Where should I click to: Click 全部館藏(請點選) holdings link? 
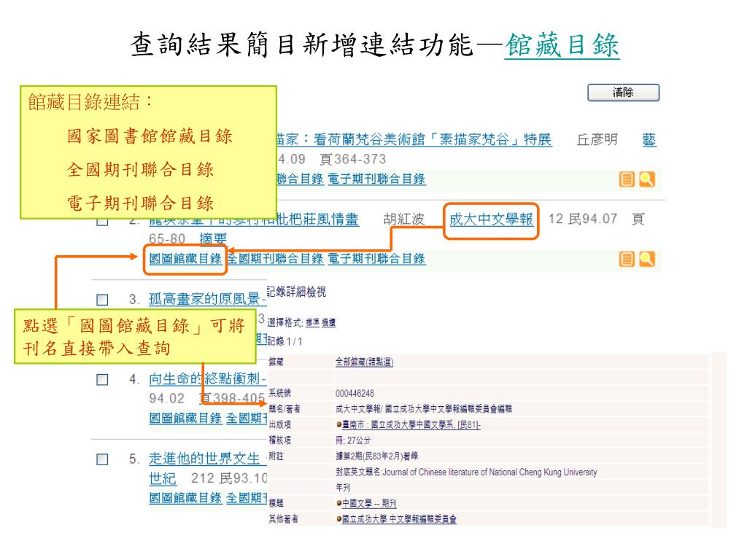pyautogui.click(x=364, y=362)
